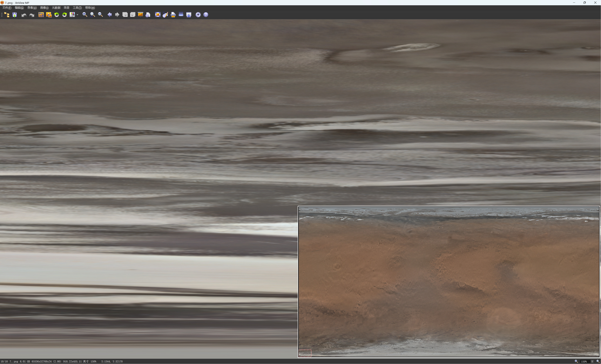Viewport: 601px width, 364px height.
Task: Start the slideshow icon
Action: coord(141,15)
